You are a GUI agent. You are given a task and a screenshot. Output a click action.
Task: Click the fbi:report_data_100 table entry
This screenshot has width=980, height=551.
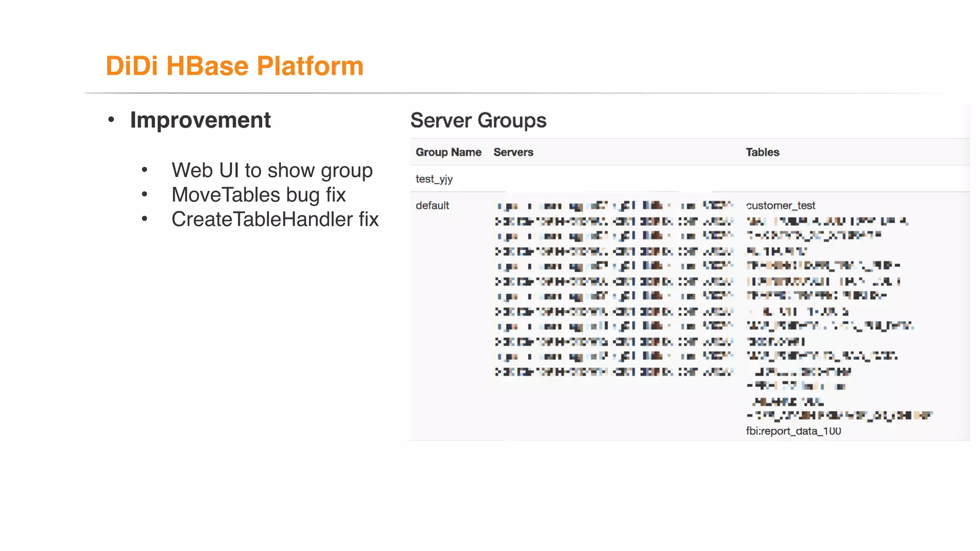[793, 431]
